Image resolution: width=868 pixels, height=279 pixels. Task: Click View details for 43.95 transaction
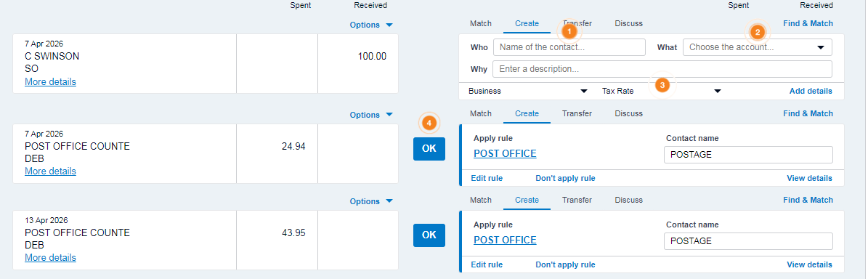(809, 264)
